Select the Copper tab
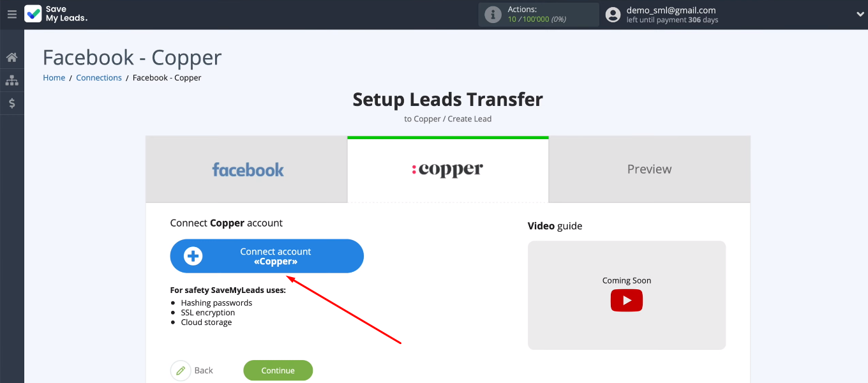Image resolution: width=868 pixels, height=383 pixels. pyautogui.click(x=447, y=170)
